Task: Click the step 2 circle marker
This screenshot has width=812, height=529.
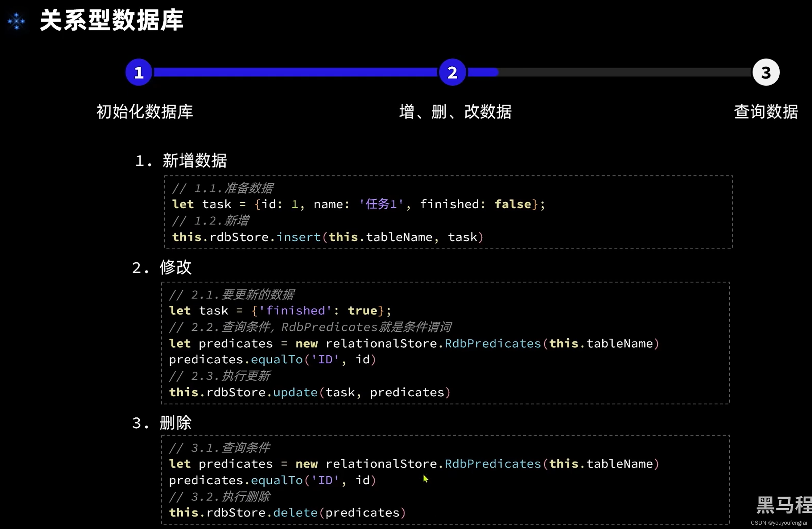Action: [x=452, y=72]
